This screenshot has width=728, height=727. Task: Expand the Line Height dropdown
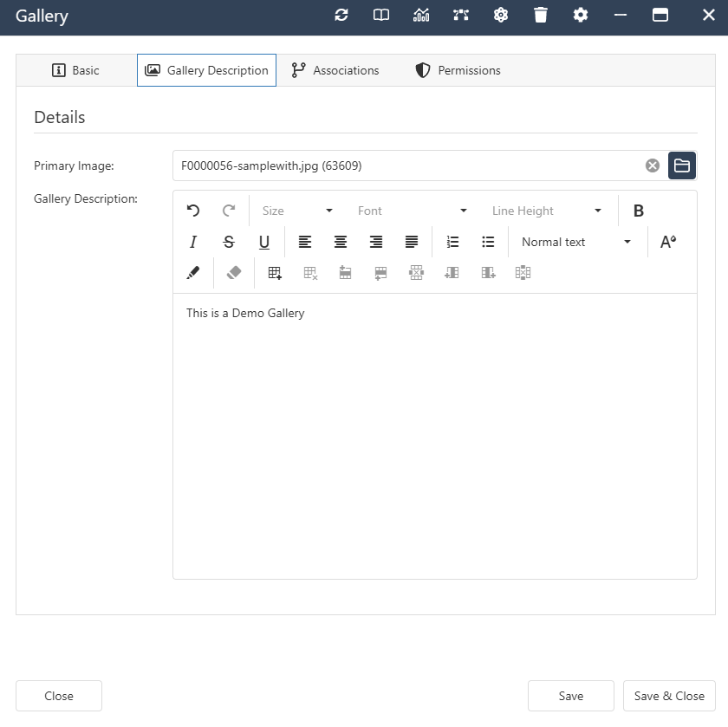click(x=546, y=210)
